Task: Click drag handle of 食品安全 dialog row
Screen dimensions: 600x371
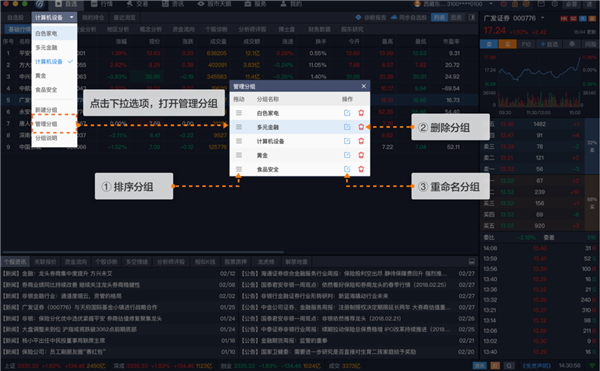Action: click(239, 169)
